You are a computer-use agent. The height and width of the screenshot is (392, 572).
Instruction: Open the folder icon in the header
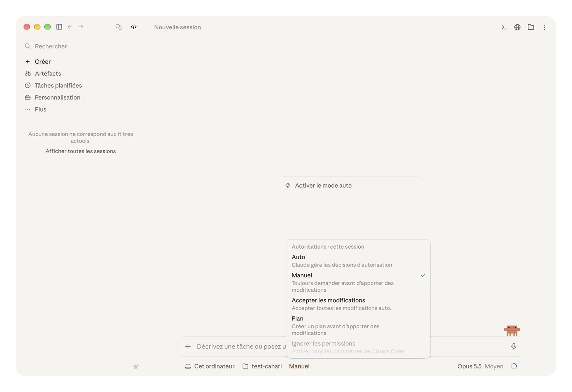pyautogui.click(x=531, y=27)
